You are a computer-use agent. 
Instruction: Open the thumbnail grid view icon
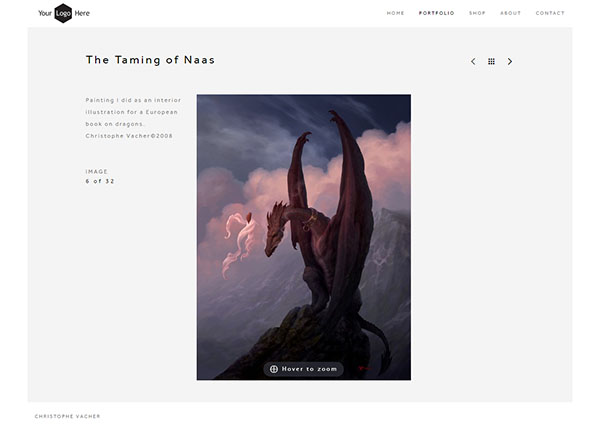491,62
